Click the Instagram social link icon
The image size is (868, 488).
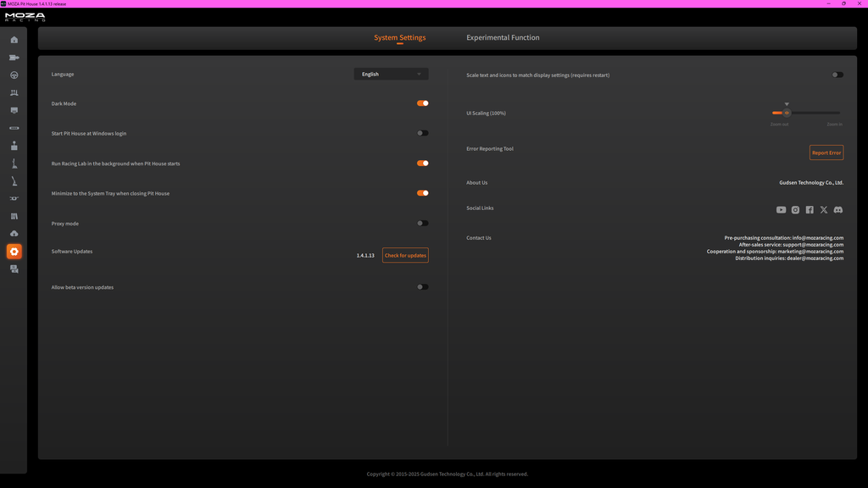tap(795, 210)
